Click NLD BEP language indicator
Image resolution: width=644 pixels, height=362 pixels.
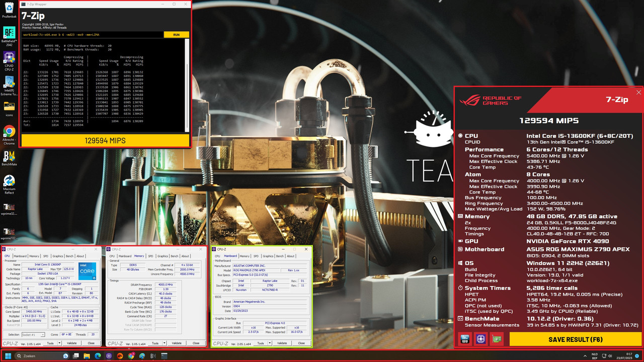click(x=595, y=355)
